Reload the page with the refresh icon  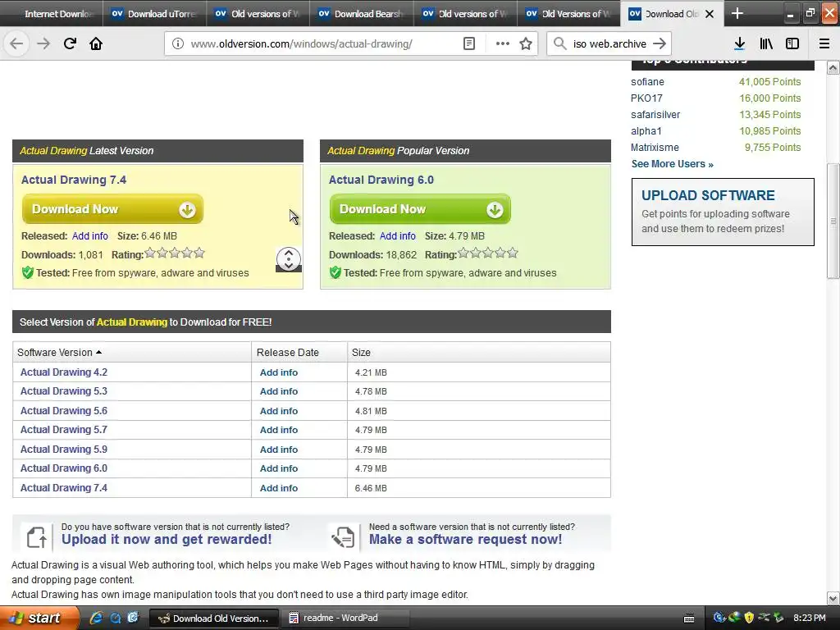point(70,43)
